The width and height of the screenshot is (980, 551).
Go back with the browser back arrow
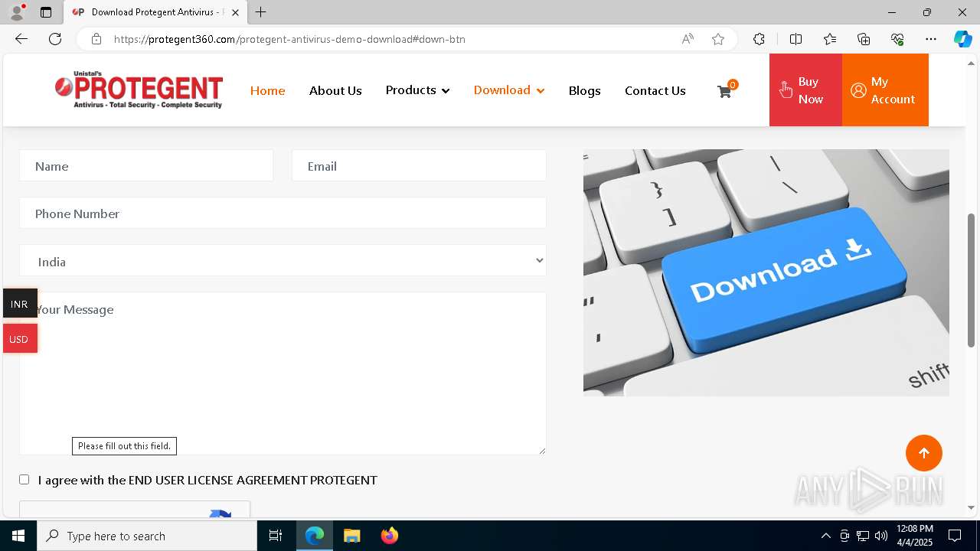[21, 39]
